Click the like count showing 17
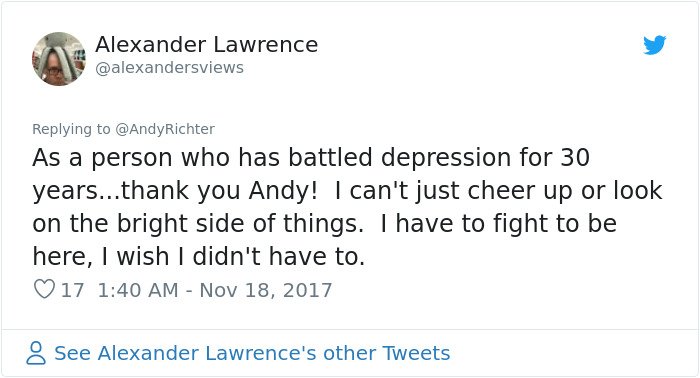 tap(72, 290)
